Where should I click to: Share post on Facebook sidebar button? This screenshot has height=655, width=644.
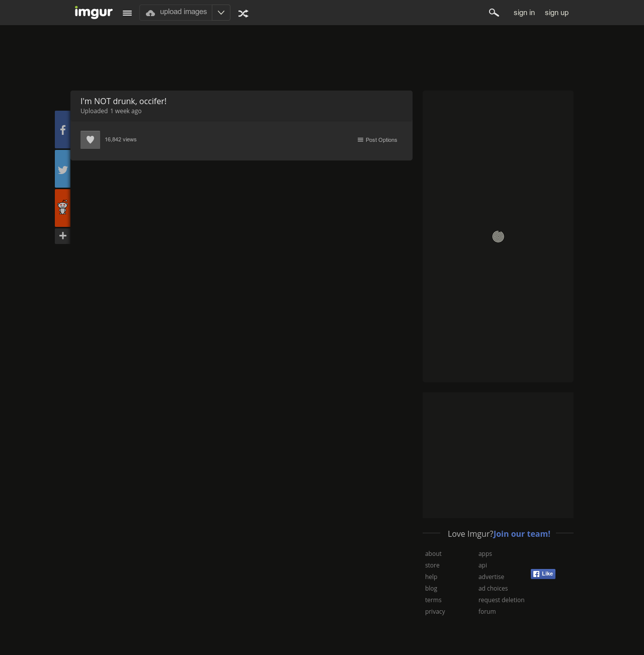click(x=62, y=130)
